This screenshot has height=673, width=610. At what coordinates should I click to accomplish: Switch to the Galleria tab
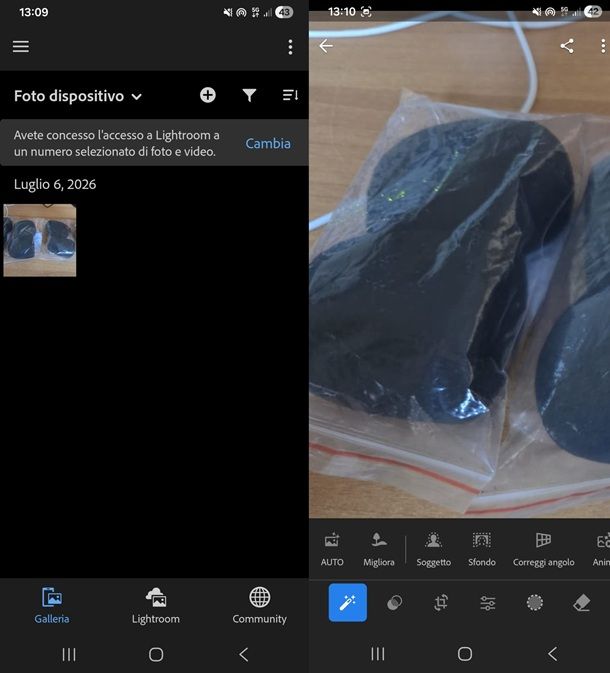(x=52, y=606)
